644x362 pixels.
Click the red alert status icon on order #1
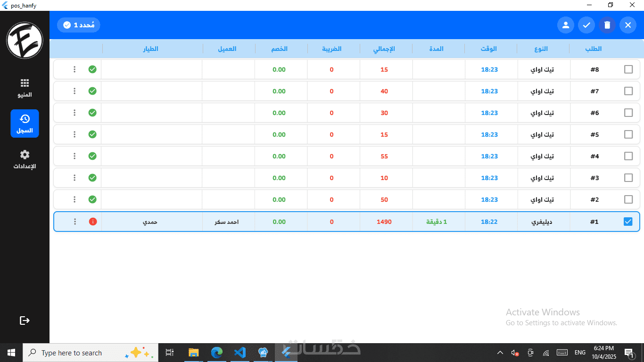point(93,222)
